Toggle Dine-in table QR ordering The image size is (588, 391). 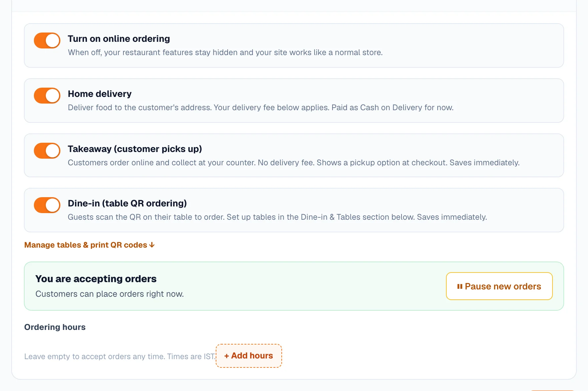click(47, 205)
